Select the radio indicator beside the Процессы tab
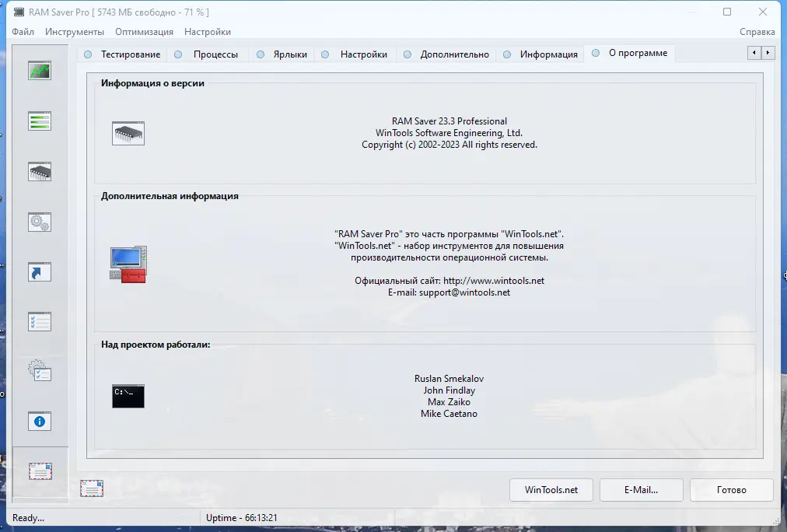The width and height of the screenshot is (787, 532). click(180, 54)
